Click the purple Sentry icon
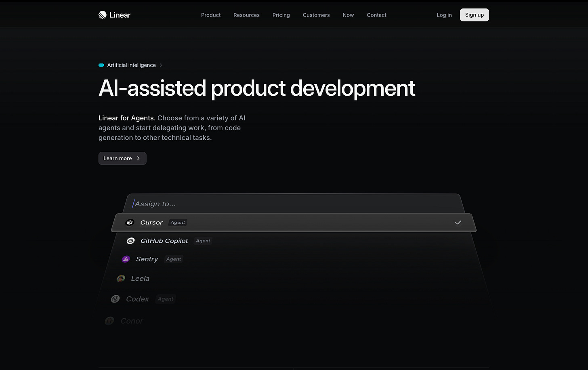This screenshot has width=588, height=370. point(126,259)
